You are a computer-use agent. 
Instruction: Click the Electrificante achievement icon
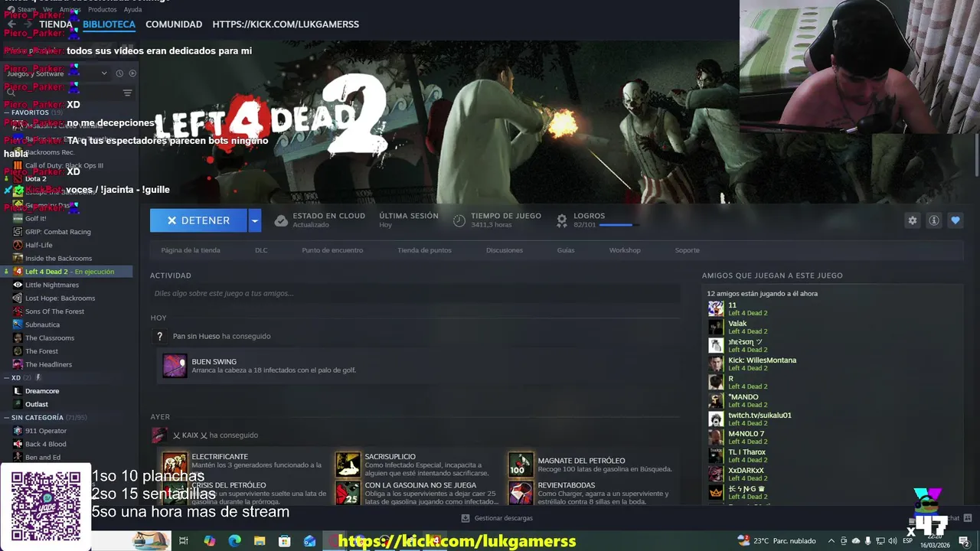click(175, 465)
